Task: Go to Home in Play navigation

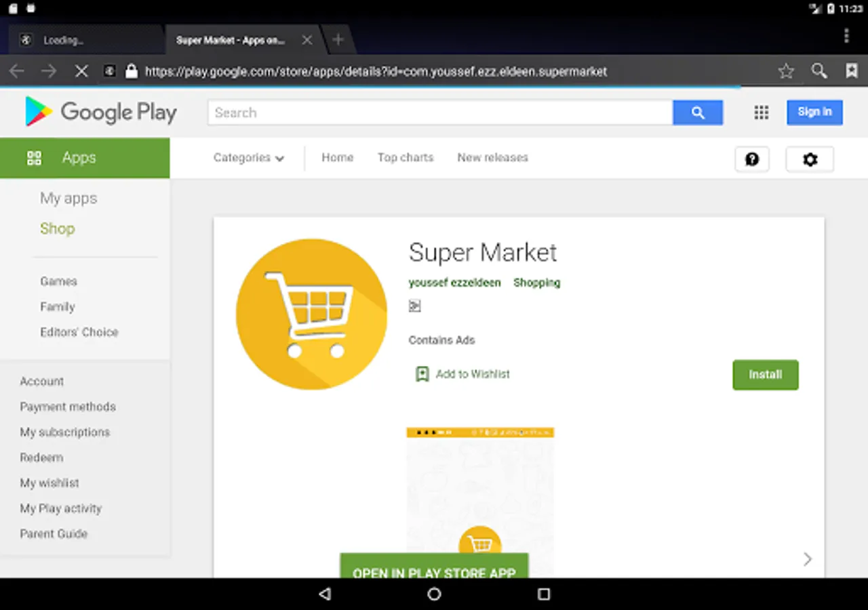Action: [x=337, y=157]
